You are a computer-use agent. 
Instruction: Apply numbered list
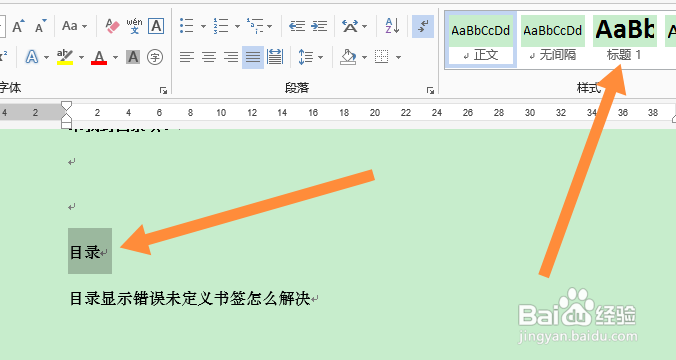[x=221, y=26]
